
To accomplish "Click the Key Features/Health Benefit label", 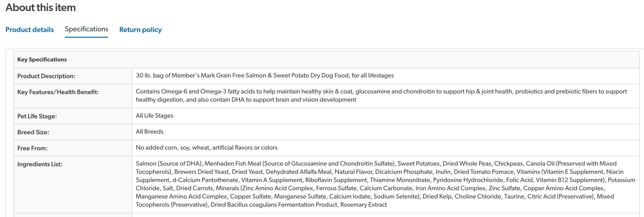I will coord(58,92).
